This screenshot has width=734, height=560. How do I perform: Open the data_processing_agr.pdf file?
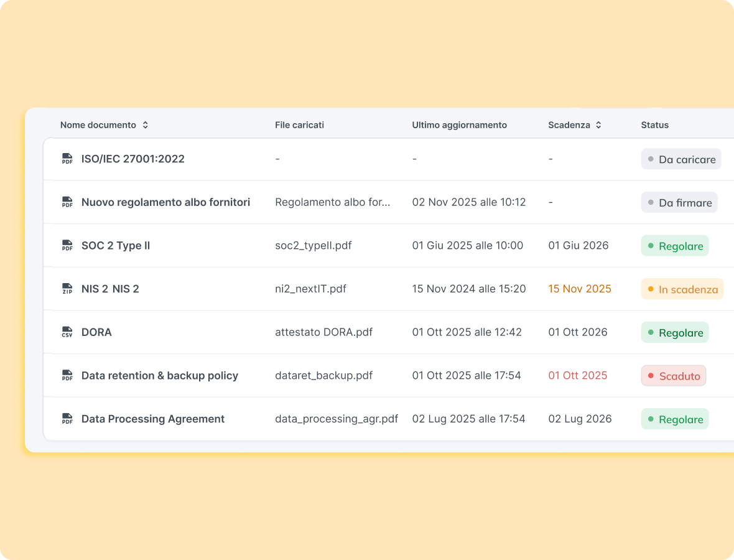(x=337, y=419)
